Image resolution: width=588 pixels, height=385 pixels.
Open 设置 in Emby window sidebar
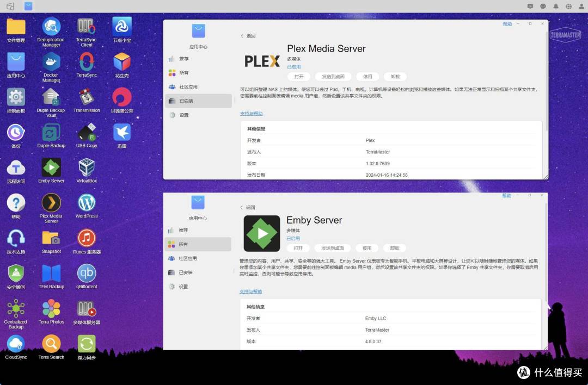pos(198,287)
